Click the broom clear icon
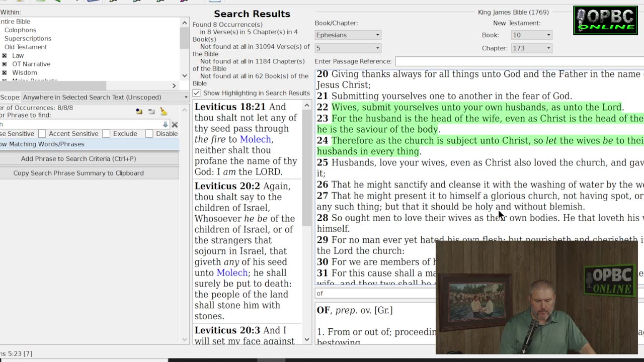The width and height of the screenshot is (644, 362). tap(163, 112)
